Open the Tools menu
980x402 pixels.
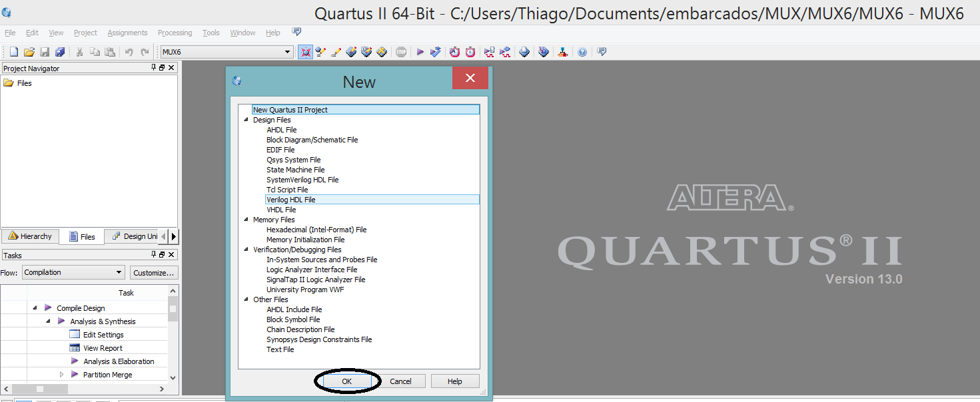click(x=211, y=33)
